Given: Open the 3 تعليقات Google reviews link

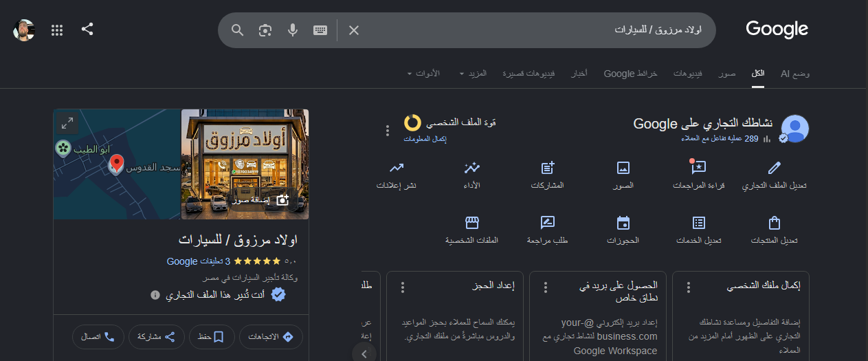Looking at the screenshot, I should 199,261.
